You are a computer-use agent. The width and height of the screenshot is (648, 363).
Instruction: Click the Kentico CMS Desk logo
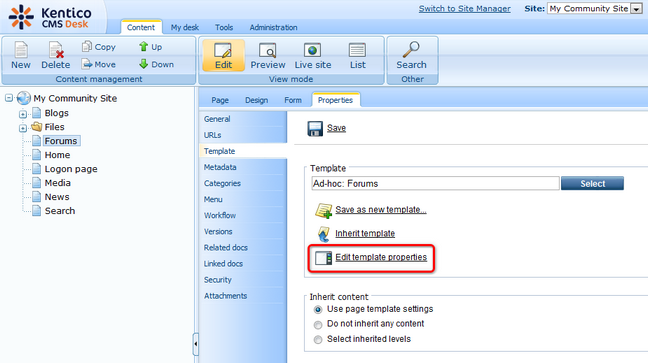tap(50, 17)
